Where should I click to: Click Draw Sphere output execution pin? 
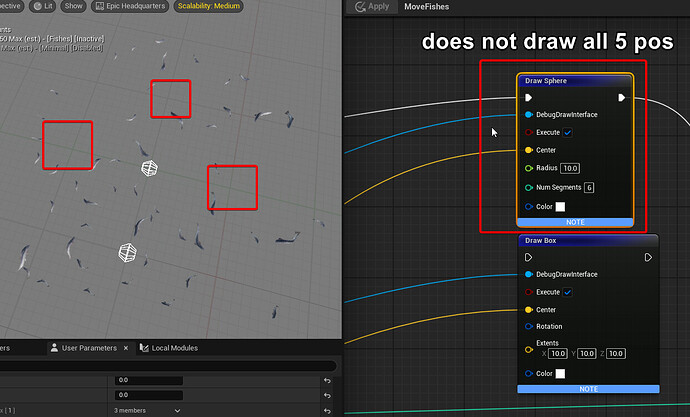pos(621,98)
